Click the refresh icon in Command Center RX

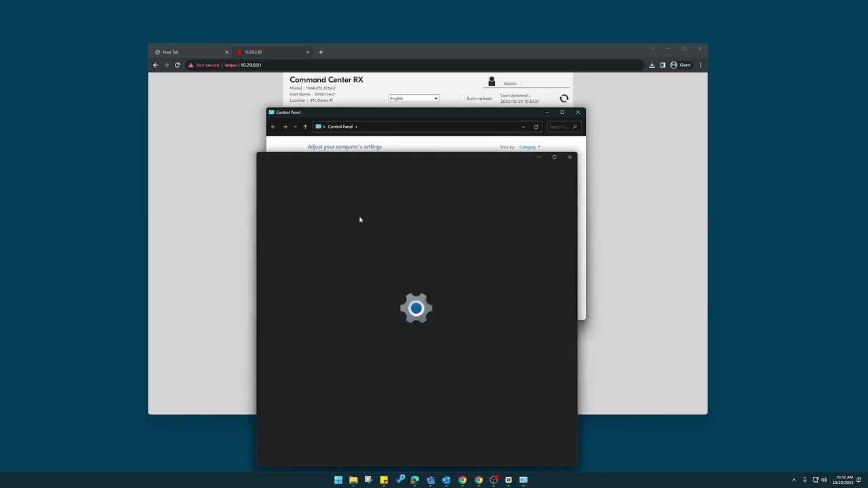coord(564,98)
